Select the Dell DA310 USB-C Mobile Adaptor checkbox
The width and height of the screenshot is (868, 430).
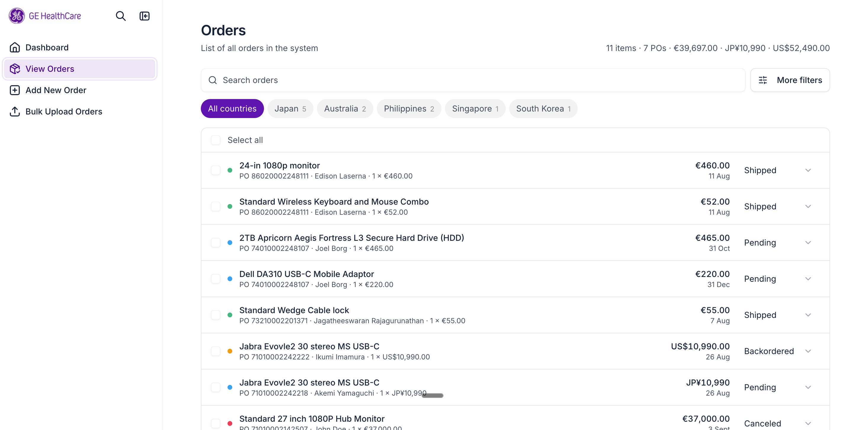216,279
